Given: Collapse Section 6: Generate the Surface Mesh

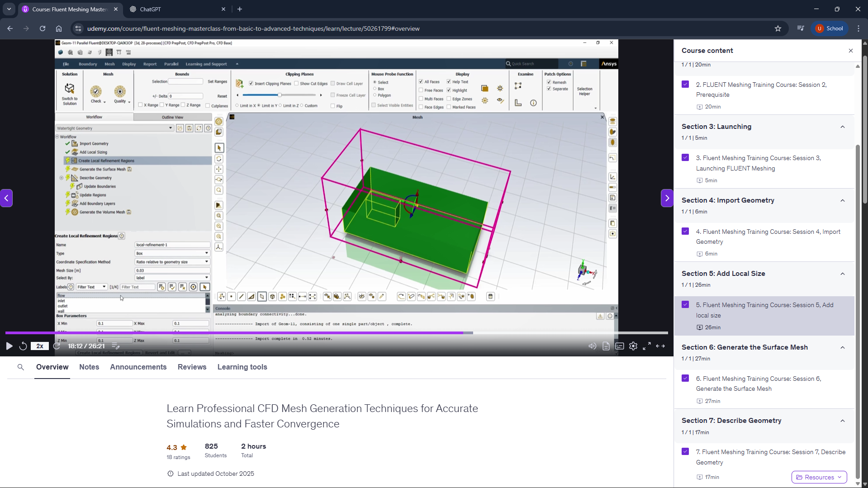Looking at the screenshot, I should click(x=843, y=347).
